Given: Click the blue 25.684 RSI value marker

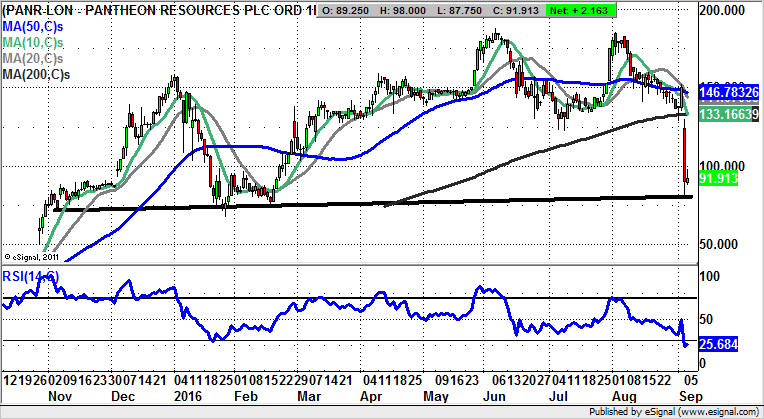Looking at the screenshot, I should (x=718, y=343).
